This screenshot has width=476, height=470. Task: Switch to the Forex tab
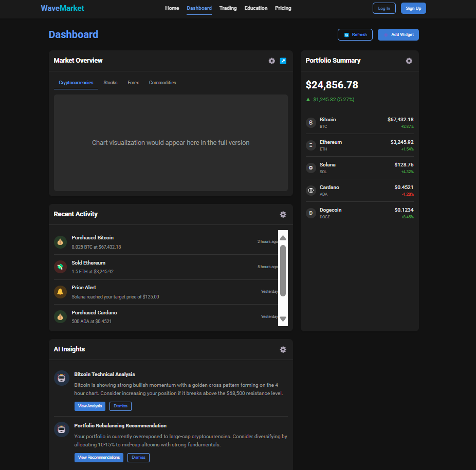[x=133, y=83]
